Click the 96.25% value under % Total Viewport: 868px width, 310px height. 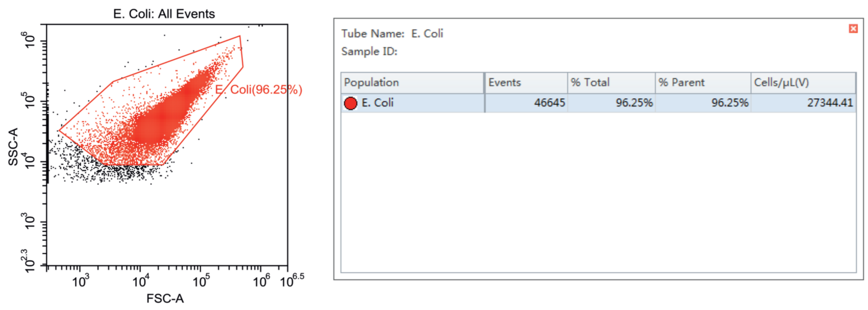click(x=634, y=103)
